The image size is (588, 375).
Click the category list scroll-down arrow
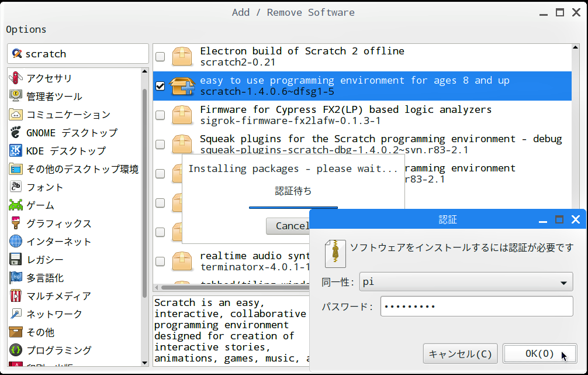pyautogui.click(x=145, y=363)
